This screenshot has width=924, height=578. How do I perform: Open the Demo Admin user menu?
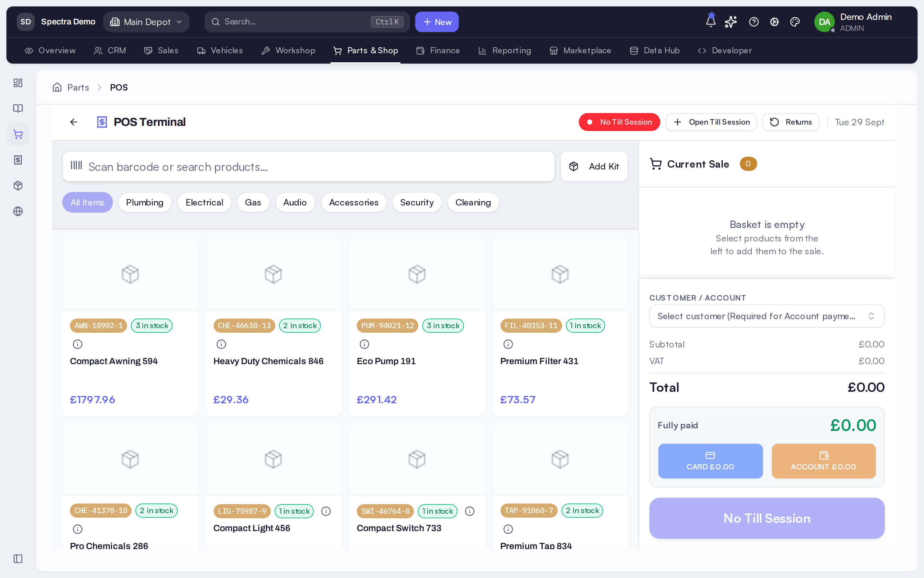pos(854,22)
